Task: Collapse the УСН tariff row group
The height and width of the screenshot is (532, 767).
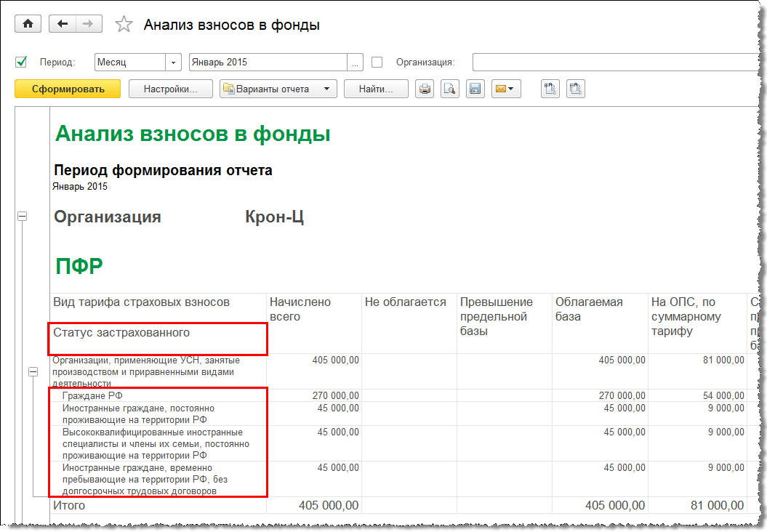Action: point(33,371)
